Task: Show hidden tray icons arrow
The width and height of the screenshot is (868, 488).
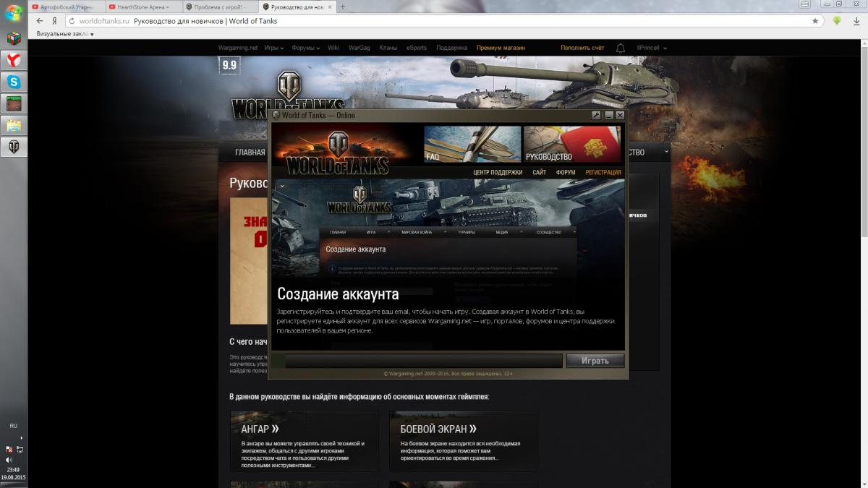Action: point(21,437)
